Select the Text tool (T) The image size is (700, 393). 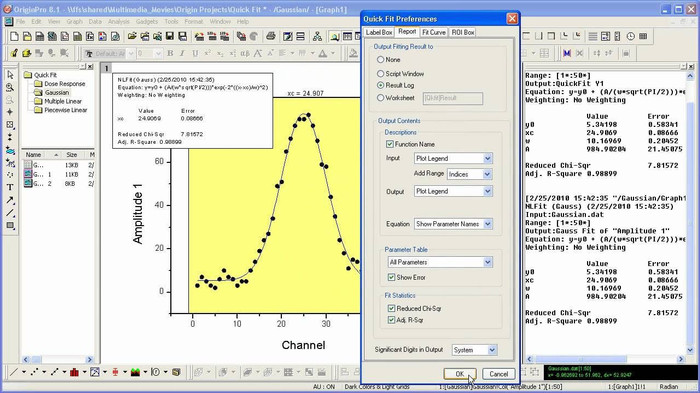(10, 187)
